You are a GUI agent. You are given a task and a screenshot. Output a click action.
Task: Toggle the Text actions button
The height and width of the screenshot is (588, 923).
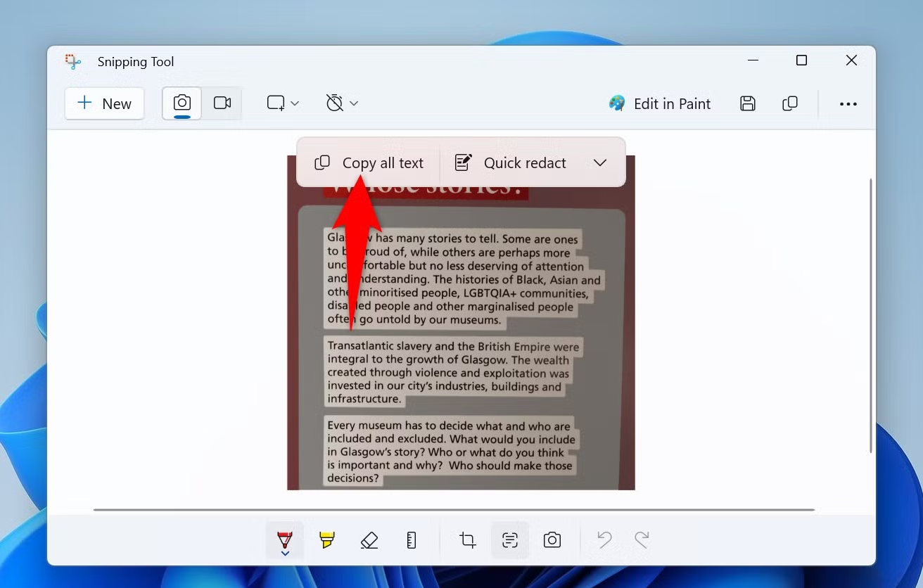point(510,539)
